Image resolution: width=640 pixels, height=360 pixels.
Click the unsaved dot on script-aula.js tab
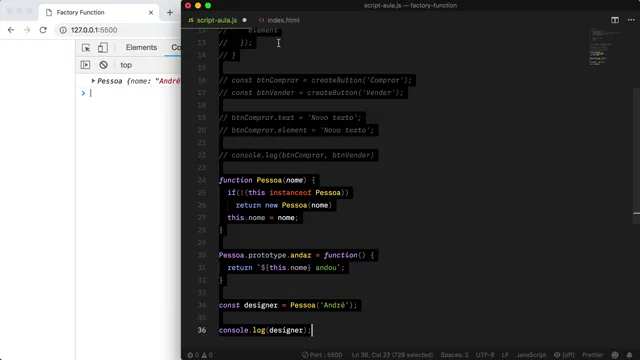point(244,20)
